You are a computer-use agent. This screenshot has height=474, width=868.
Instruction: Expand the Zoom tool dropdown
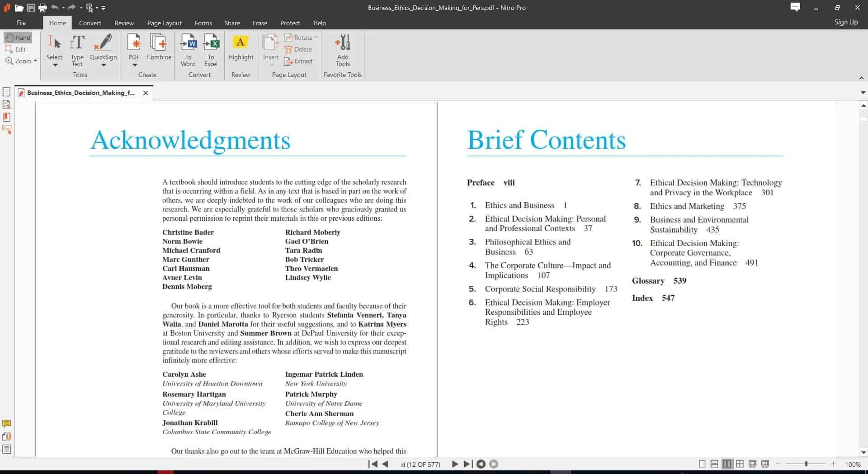[35, 61]
